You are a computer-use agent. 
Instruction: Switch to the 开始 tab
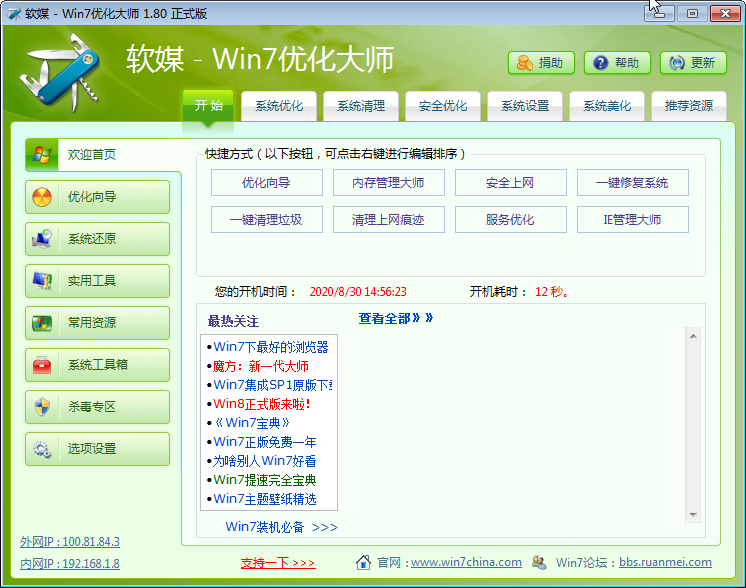click(208, 105)
